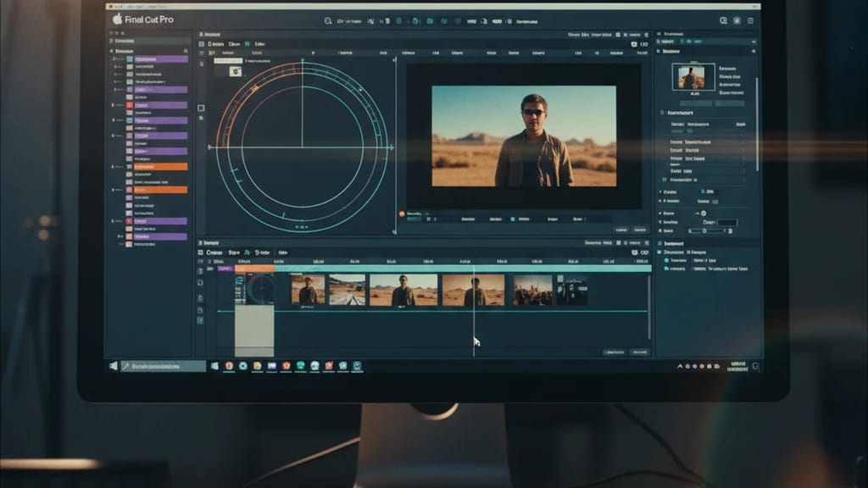Click the lock icon in the timeline track sidebar
The image size is (868, 488).
200,298
